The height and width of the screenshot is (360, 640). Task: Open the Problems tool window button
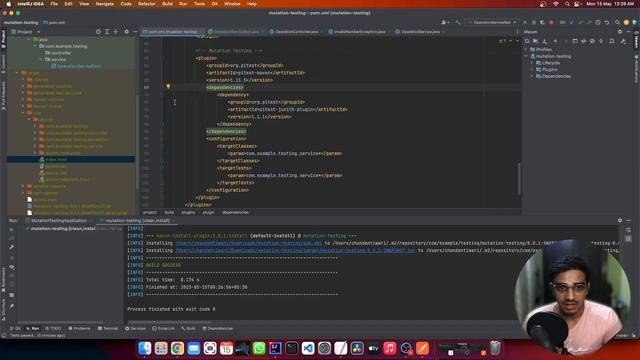tap(79, 328)
